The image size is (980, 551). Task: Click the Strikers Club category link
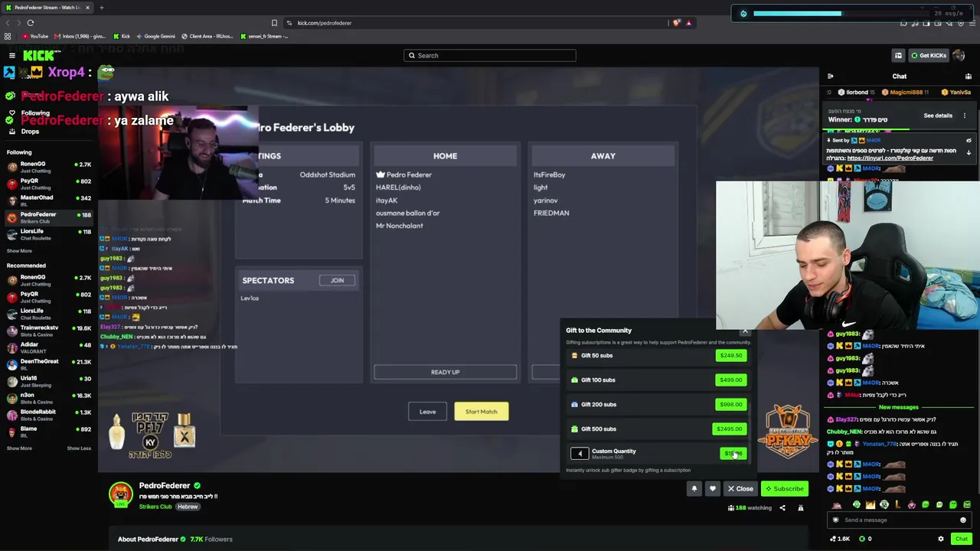(155, 507)
